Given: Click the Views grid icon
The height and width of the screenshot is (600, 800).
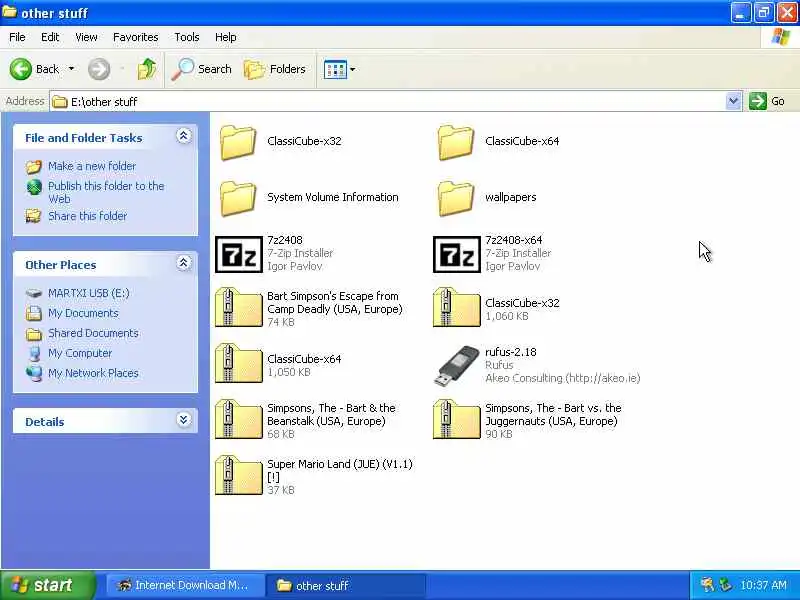Looking at the screenshot, I should coord(335,69).
